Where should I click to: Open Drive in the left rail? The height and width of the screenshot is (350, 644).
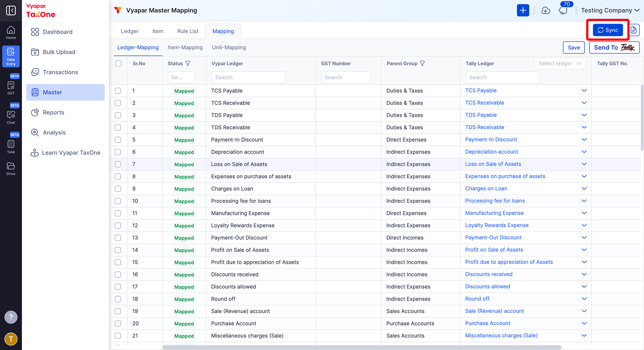coord(11,168)
